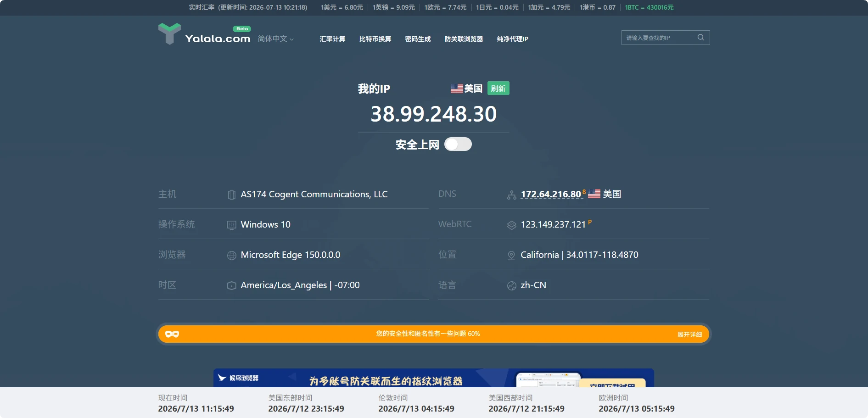Click the Yalala.com site name
Viewport: 868px width, 418px height.
point(218,39)
